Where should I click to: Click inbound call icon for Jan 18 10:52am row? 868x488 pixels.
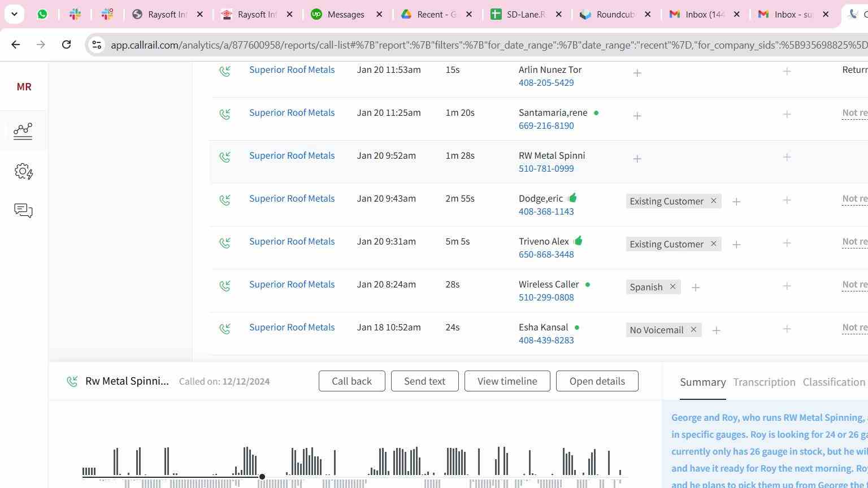click(x=225, y=329)
